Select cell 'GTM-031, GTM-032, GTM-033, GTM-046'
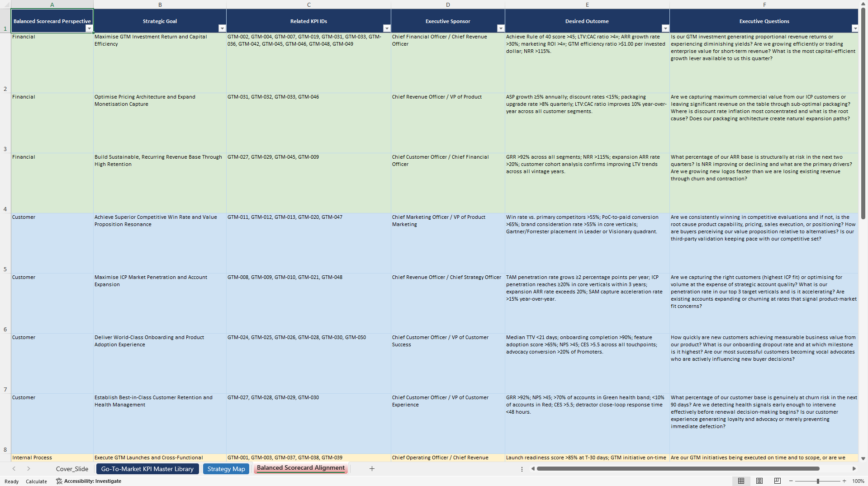The height and width of the screenshot is (486, 868). pyautogui.click(x=308, y=123)
